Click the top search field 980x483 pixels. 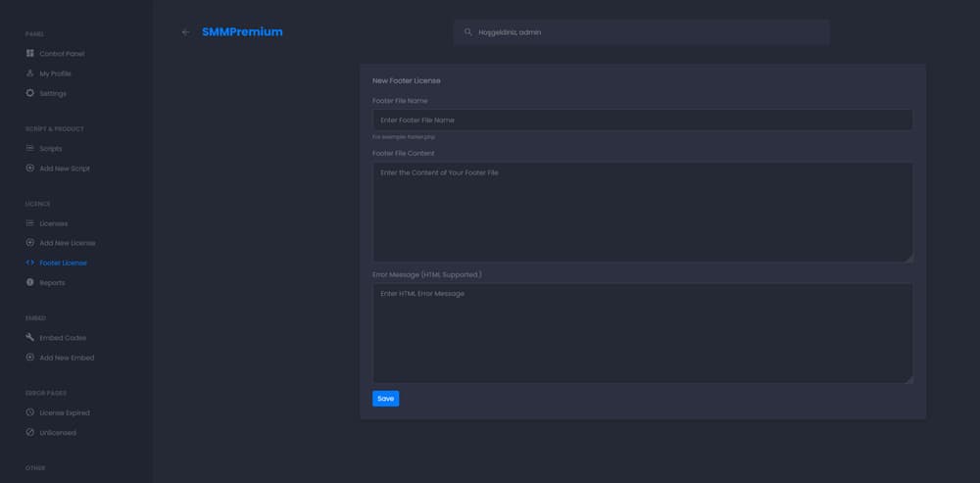642,32
